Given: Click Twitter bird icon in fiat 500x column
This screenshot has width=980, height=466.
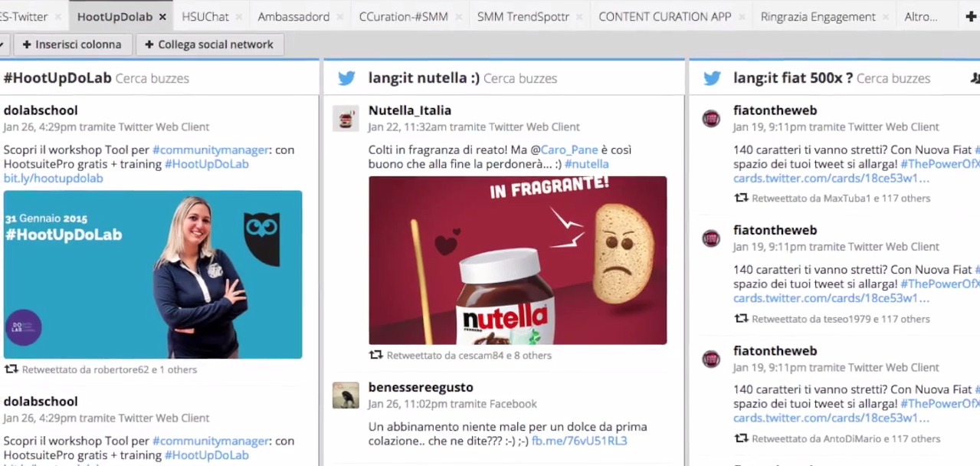Looking at the screenshot, I should (712, 78).
